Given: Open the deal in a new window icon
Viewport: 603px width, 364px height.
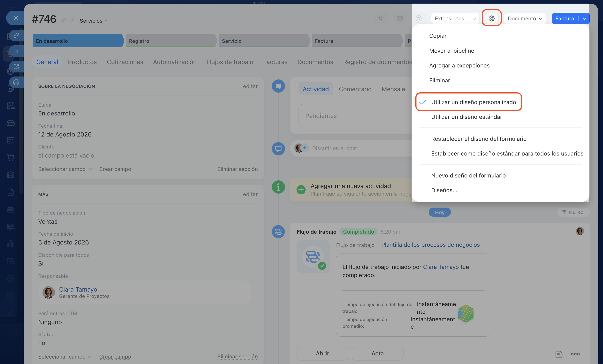Looking at the screenshot, I should pos(16,67).
